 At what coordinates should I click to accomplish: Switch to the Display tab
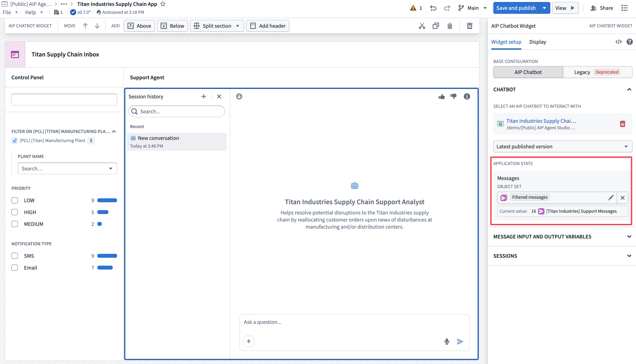pyautogui.click(x=537, y=42)
